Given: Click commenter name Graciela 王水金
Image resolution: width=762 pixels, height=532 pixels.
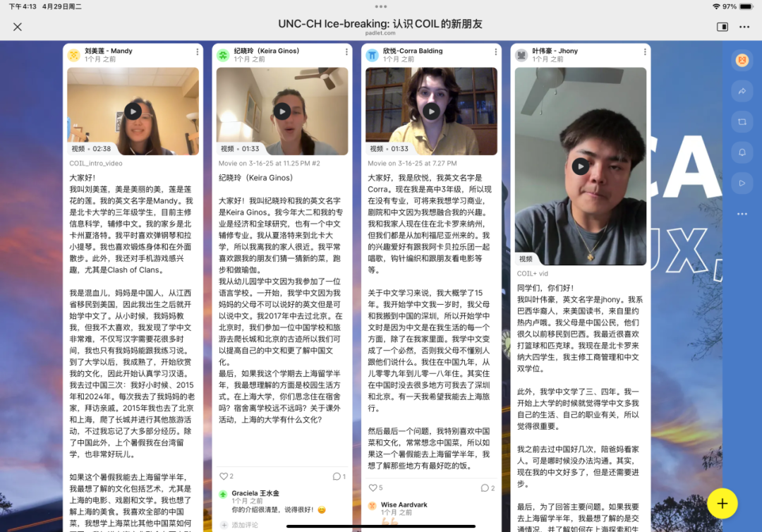Looking at the screenshot, I should 255,493.
